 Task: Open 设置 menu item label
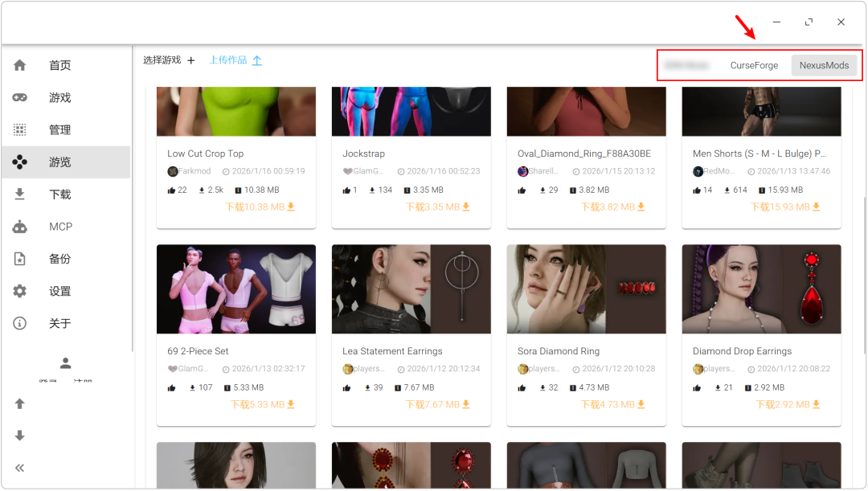pyautogui.click(x=59, y=291)
